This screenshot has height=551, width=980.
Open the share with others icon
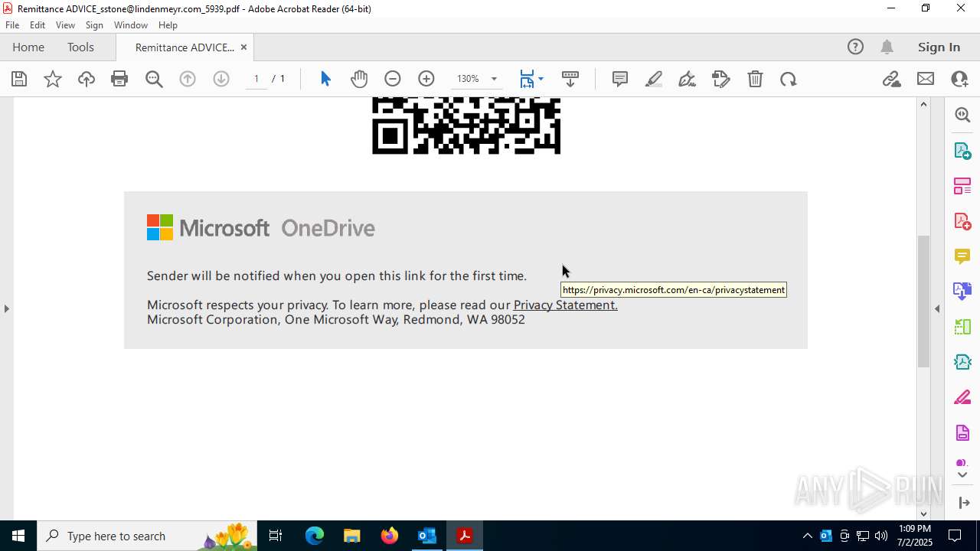(959, 79)
